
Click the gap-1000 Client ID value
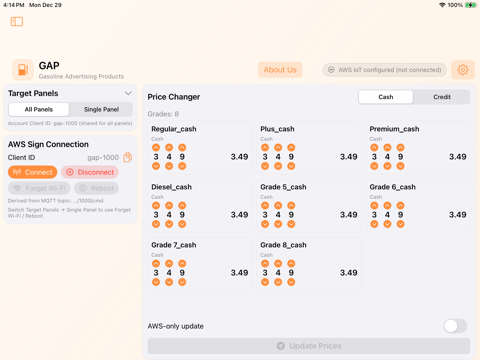point(103,157)
